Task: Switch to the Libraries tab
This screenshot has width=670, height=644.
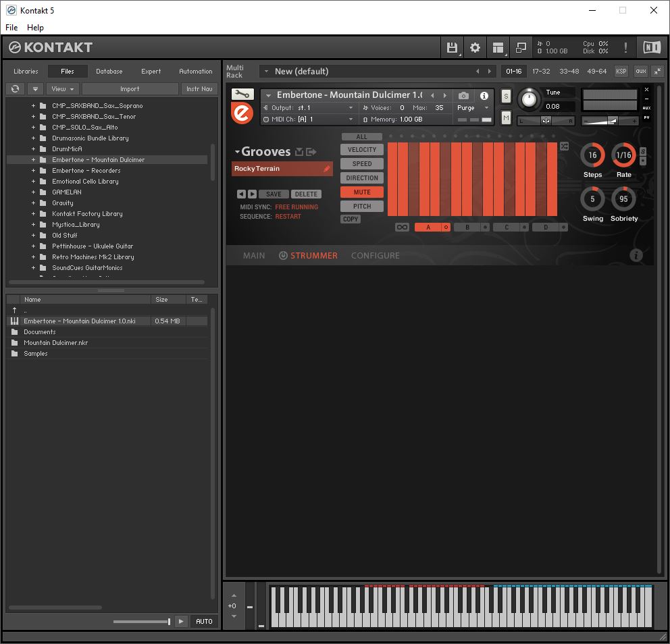Action: [26, 72]
